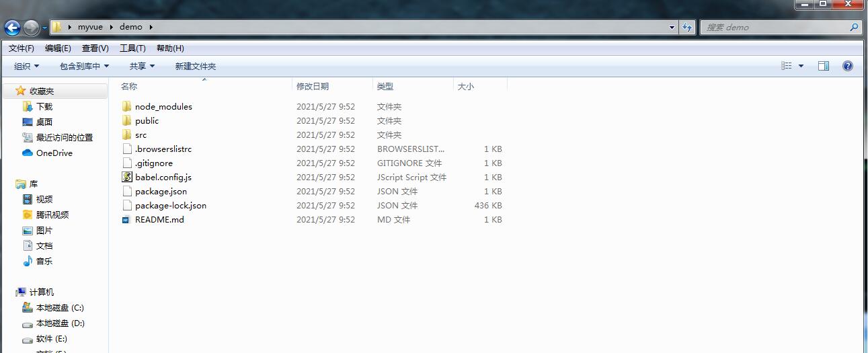Select the README.md file icon
Viewport: 868px width, 353px height.
127,219
